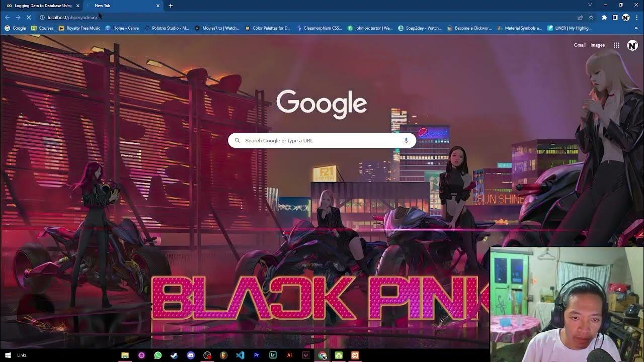Click the search magnifier icon in search box
The image size is (644, 362).
pos(237,141)
